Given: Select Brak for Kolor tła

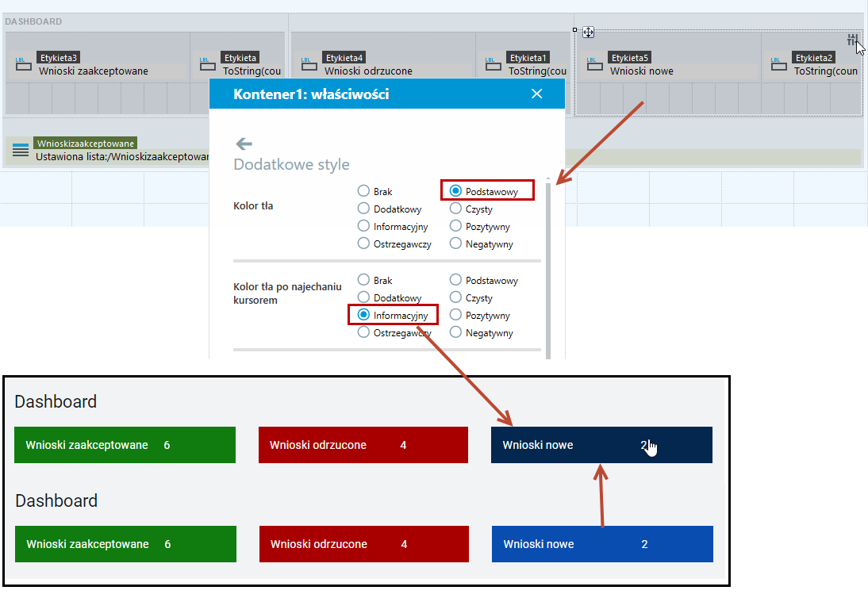Looking at the screenshot, I should [363, 191].
